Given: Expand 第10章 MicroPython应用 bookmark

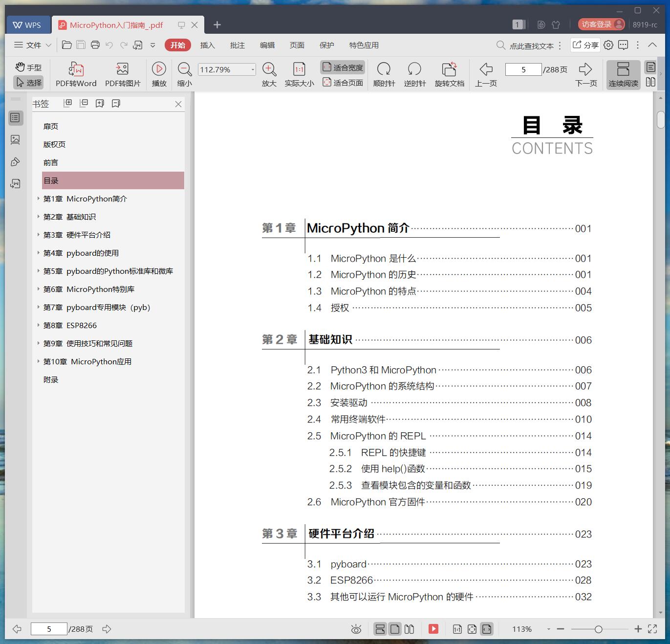Looking at the screenshot, I should [x=39, y=361].
